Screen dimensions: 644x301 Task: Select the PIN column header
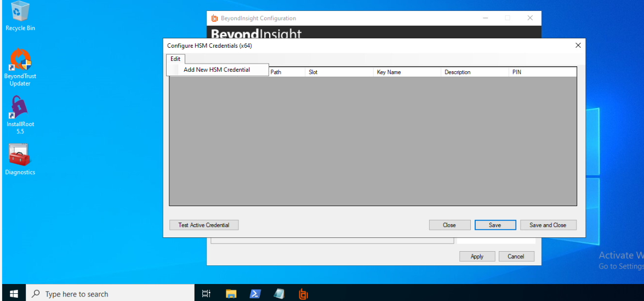click(x=543, y=72)
